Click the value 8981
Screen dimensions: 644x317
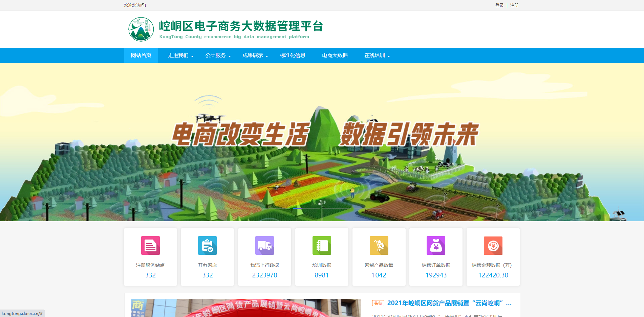[x=322, y=275]
